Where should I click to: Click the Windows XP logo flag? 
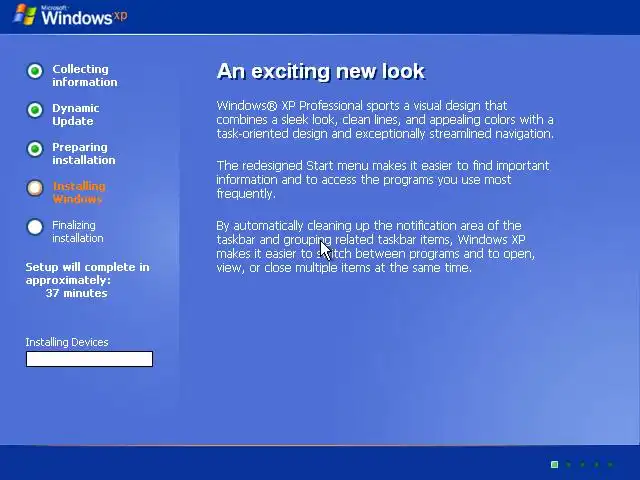pos(24,15)
